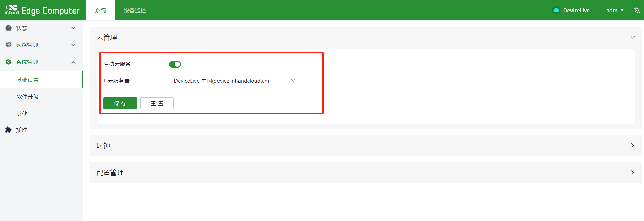Open the 云服务器 dropdown
644x221 pixels.
(234, 81)
